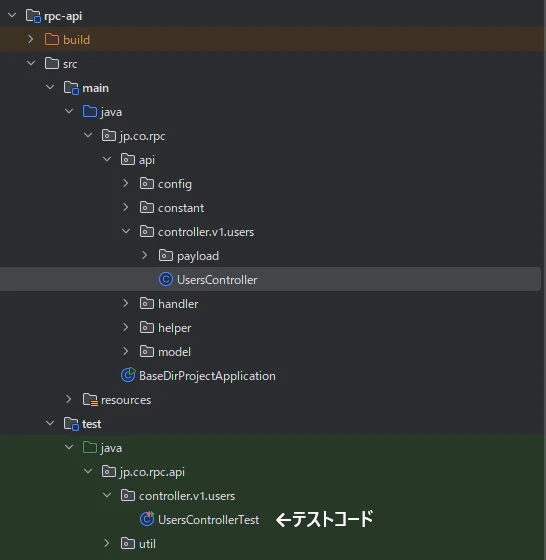546x560 pixels.
Task: Expand the config package
Action: pyautogui.click(x=125, y=184)
